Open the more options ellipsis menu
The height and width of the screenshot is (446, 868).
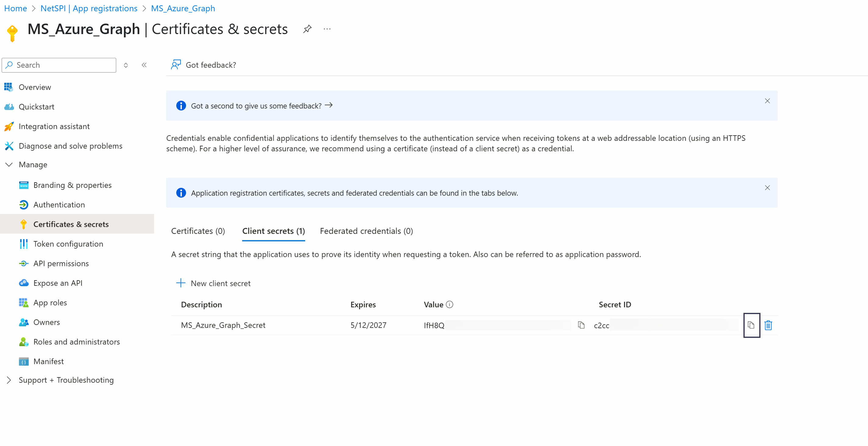click(x=327, y=29)
